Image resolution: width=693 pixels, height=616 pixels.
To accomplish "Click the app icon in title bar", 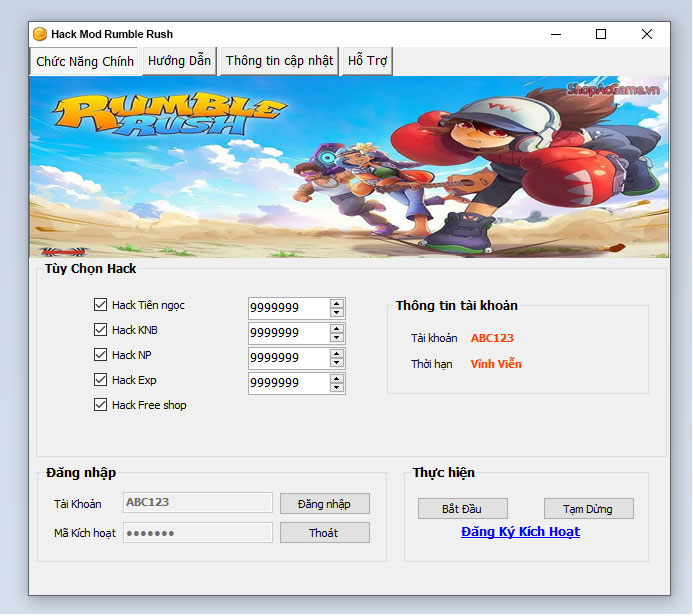I will point(40,34).
